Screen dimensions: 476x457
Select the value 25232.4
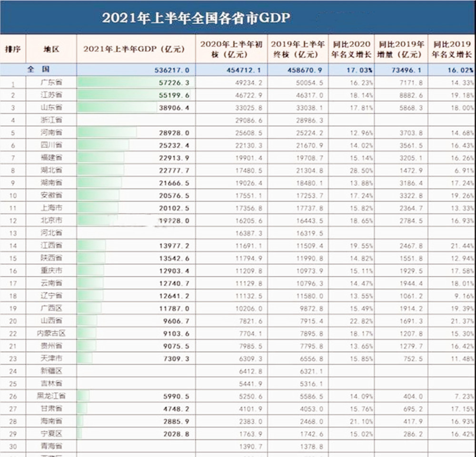174,146
